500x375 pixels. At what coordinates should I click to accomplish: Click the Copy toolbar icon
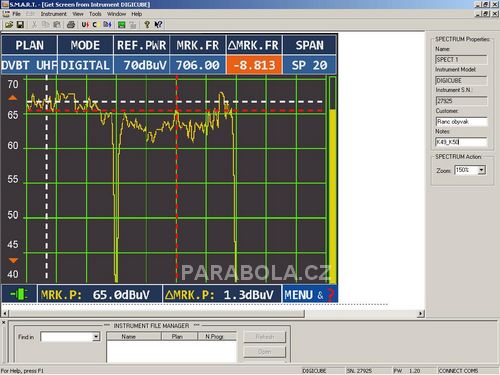46,25
